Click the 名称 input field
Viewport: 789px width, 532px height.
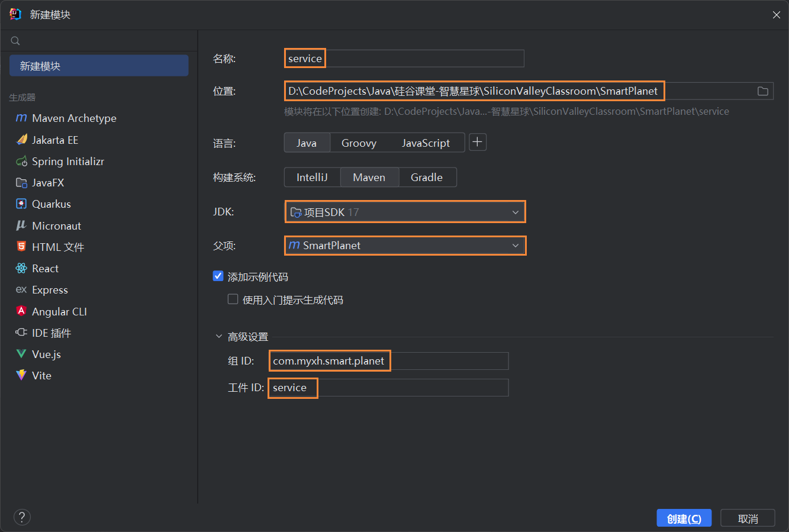coord(404,59)
